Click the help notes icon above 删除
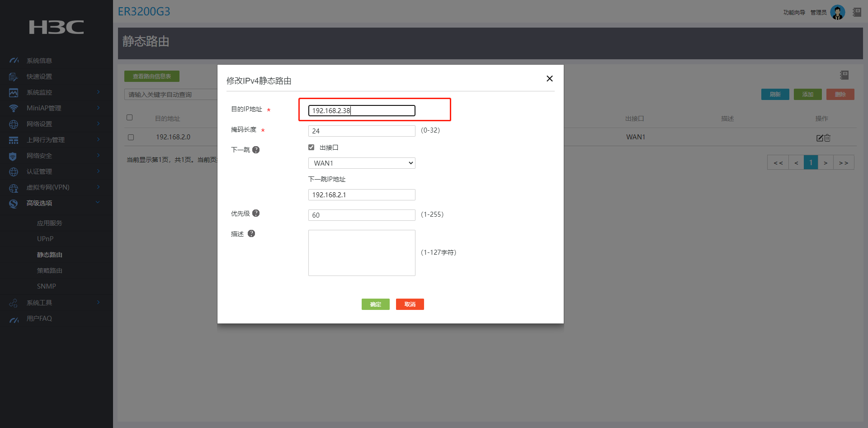Viewport: 868px width, 428px height. click(844, 75)
